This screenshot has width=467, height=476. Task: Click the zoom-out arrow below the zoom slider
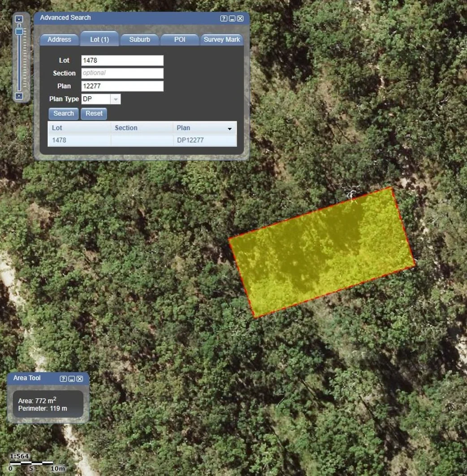point(19,96)
